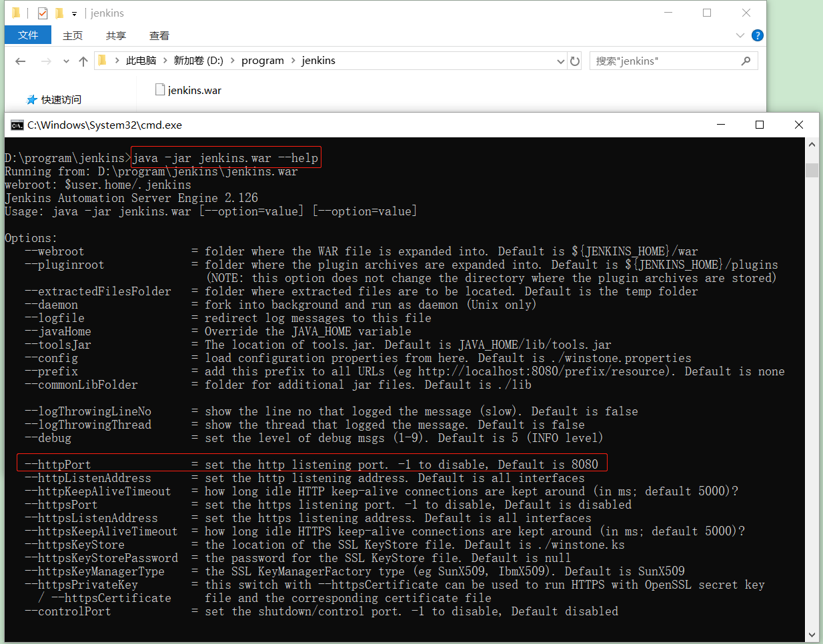This screenshot has width=823, height=644.
Task: Click the --prefix option text
Action: coord(51,371)
